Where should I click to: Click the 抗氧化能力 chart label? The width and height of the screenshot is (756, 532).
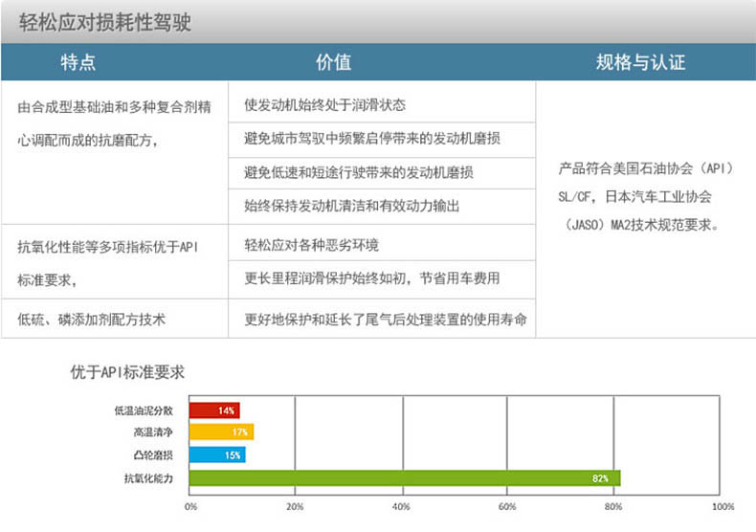pos(148,477)
